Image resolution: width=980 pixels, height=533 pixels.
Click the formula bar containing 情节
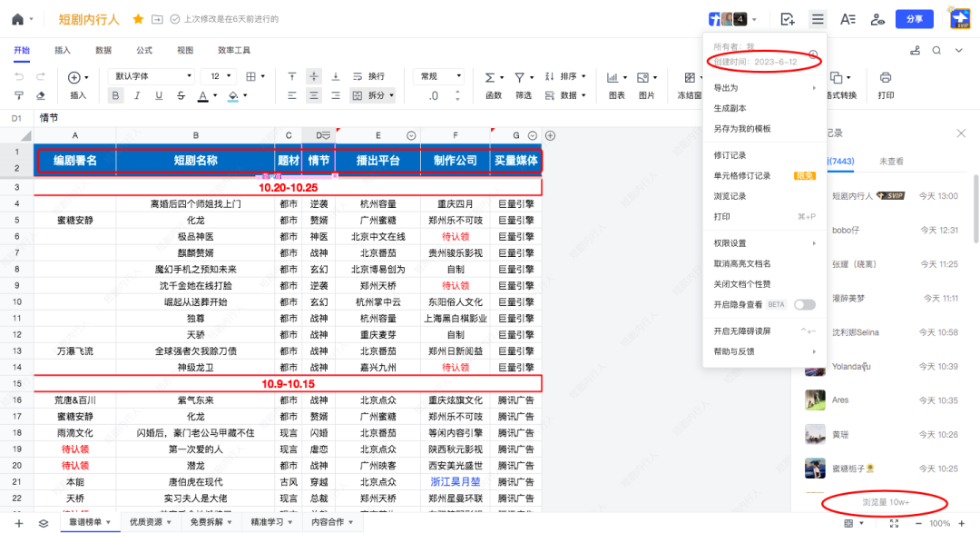point(368,118)
